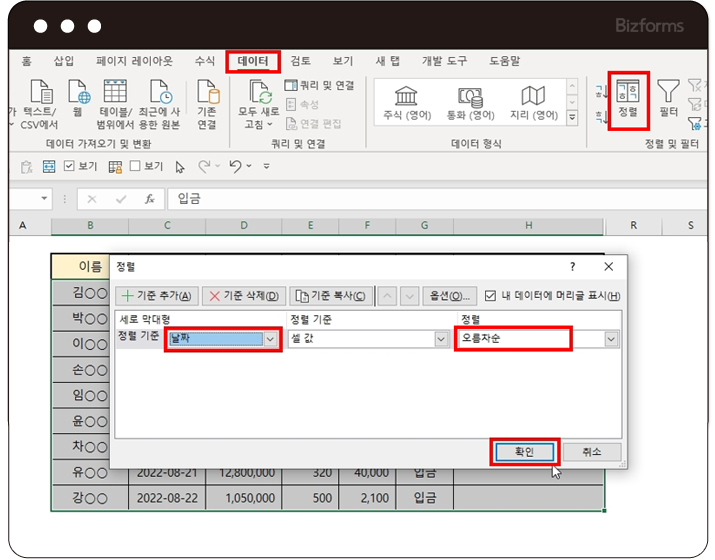Toggle 내 데이터에 머리글 표시 checkbox

point(490,296)
